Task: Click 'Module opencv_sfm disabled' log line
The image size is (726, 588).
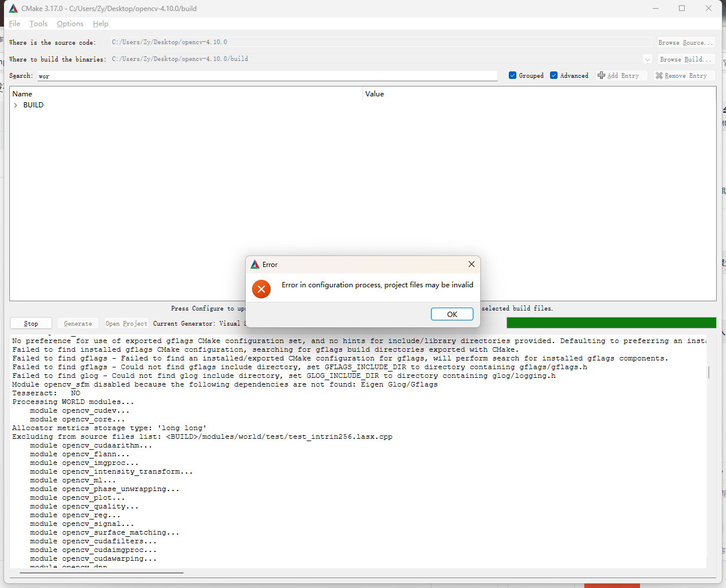Action: (x=225, y=384)
